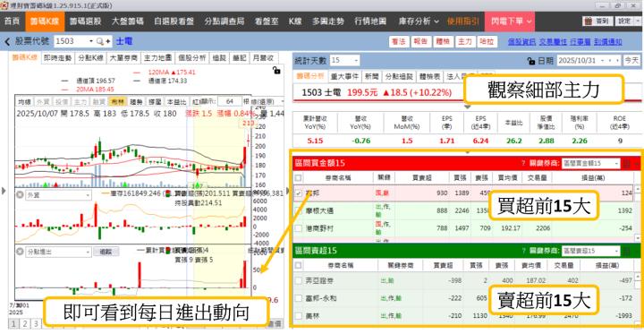Viewport: 644px width, 334px height.
Task: Open the help question mark in 區間買金額15 header
Action: pos(523,163)
